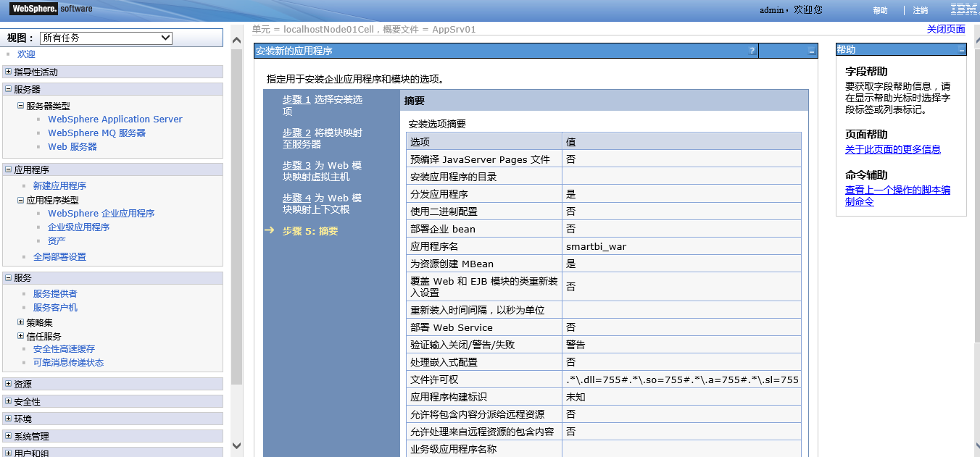Click the 分发应用程序 row label
The width and height of the screenshot is (980, 457).
point(439,194)
